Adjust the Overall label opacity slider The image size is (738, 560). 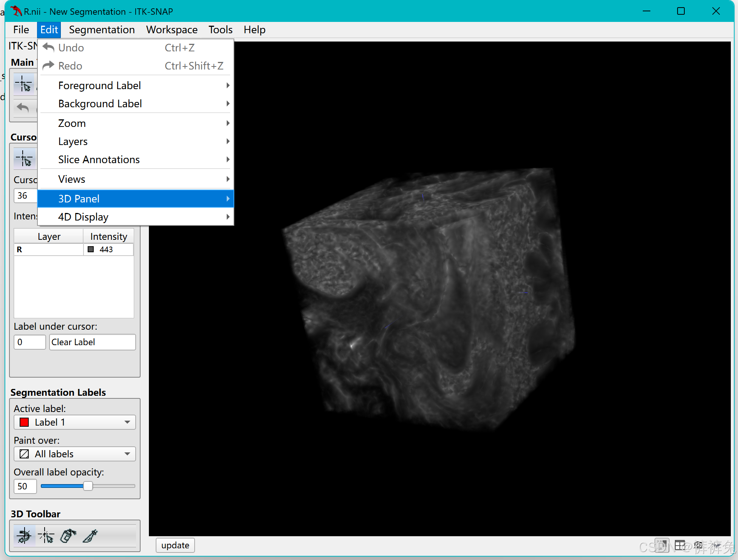(88, 486)
